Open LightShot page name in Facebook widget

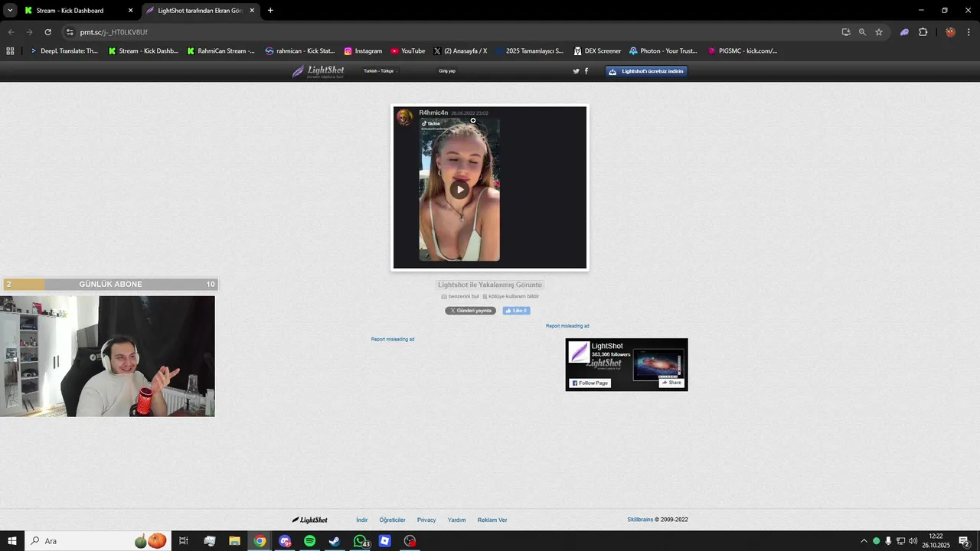tap(607, 346)
